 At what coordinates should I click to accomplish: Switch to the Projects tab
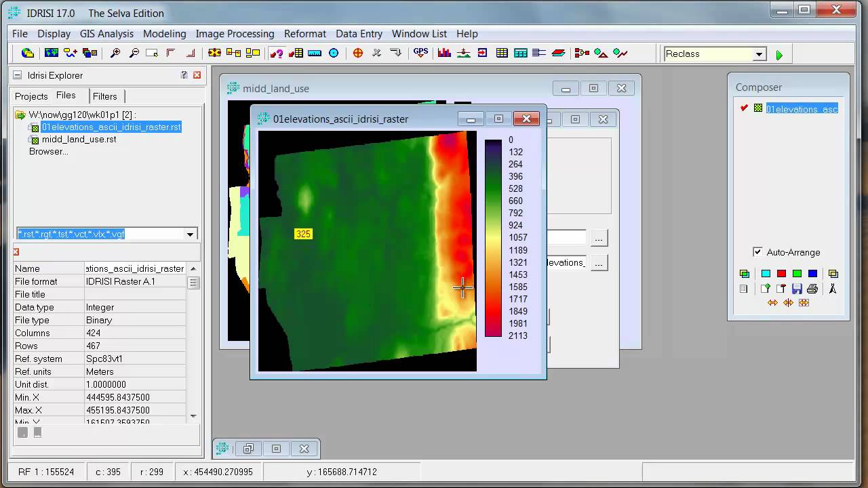coord(31,96)
